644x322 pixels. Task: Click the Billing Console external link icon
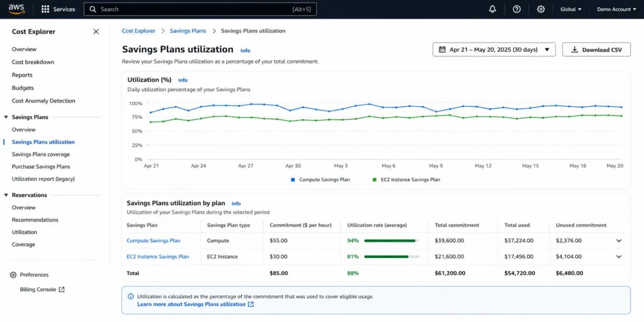62,289
